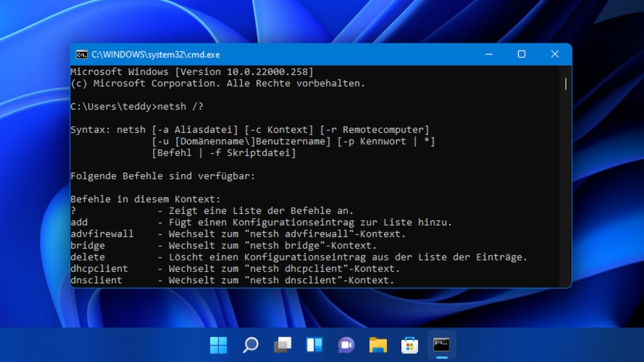Open taskbar Search magnifier
Viewport: 644px width, 362px height.
coord(251,345)
